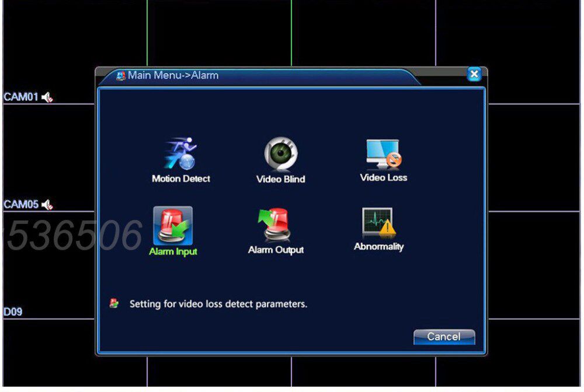The width and height of the screenshot is (584, 392).
Task: Click the small alarm icon beside description
Action: coord(114,303)
